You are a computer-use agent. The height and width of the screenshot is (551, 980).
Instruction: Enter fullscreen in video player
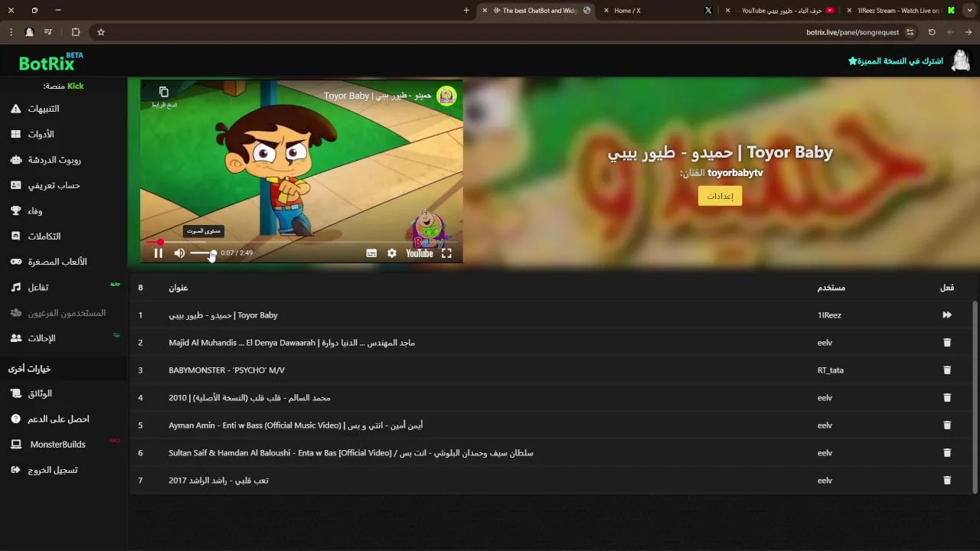pos(446,253)
